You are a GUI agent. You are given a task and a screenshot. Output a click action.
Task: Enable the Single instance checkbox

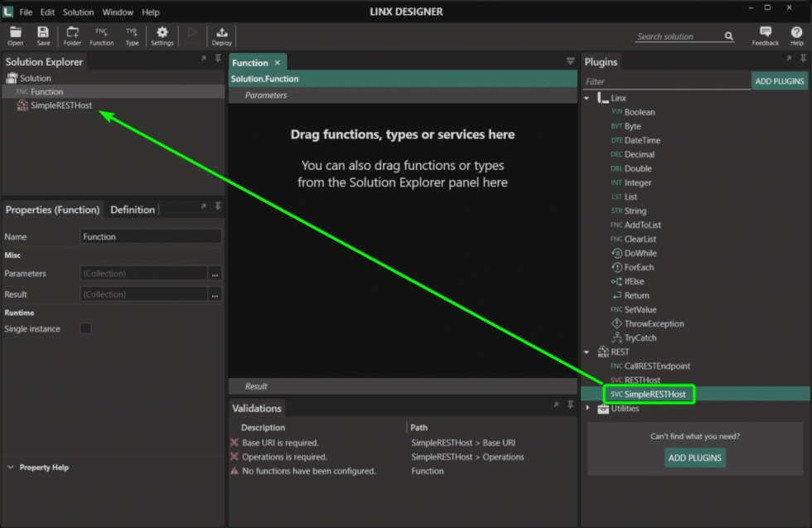(85, 328)
